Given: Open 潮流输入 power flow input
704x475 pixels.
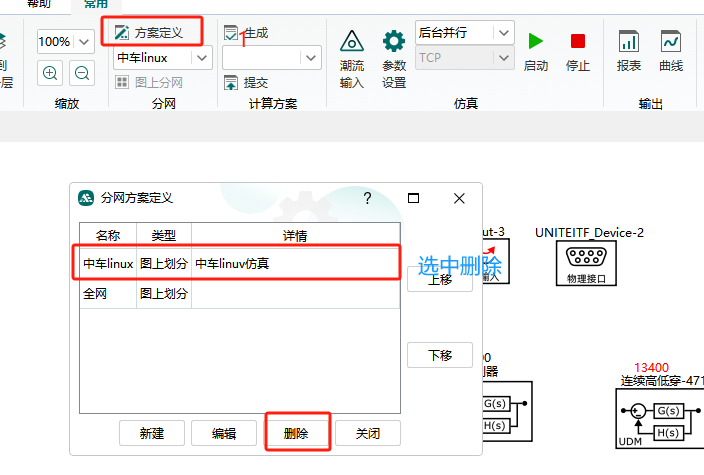Looking at the screenshot, I should pyautogui.click(x=352, y=58).
